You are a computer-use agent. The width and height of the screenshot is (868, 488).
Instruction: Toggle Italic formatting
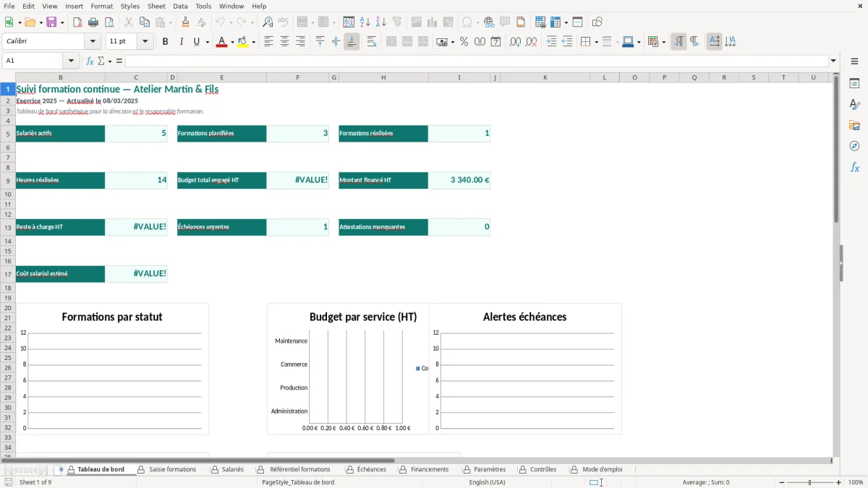point(181,42)
